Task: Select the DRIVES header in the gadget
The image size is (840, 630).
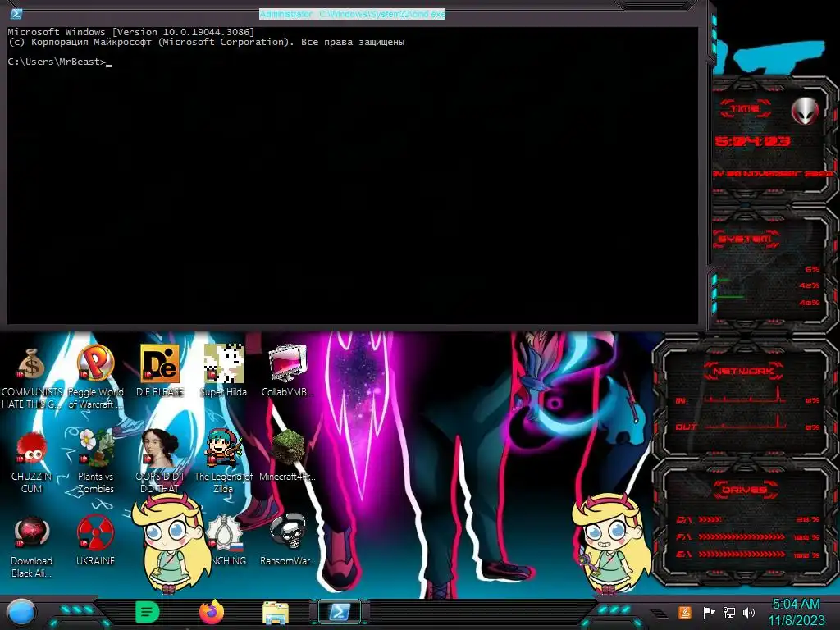Action: pyautogui.click(x=745, y=490)
